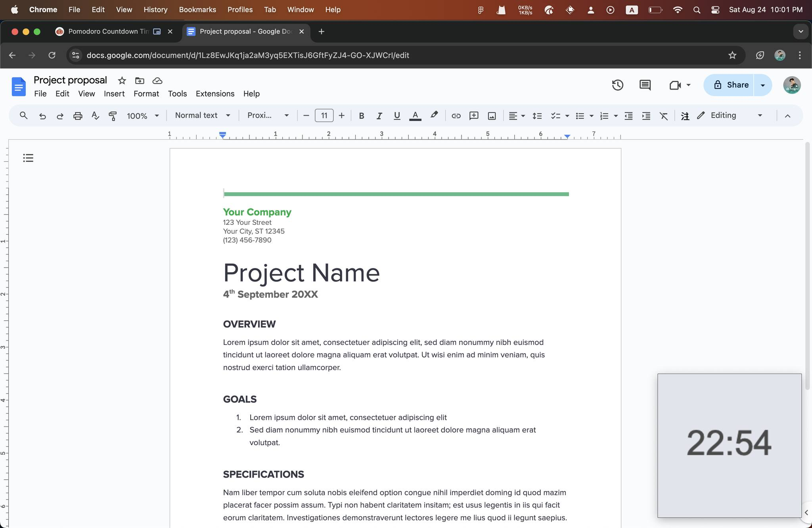
Task: Show document outline icon
Action: (x=28, y=158)
